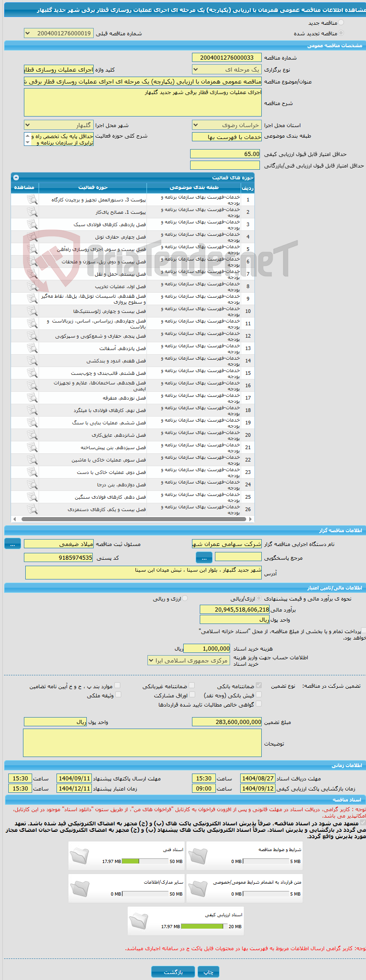Click the شرح مناقصه text area

click(x=142, y=102)
